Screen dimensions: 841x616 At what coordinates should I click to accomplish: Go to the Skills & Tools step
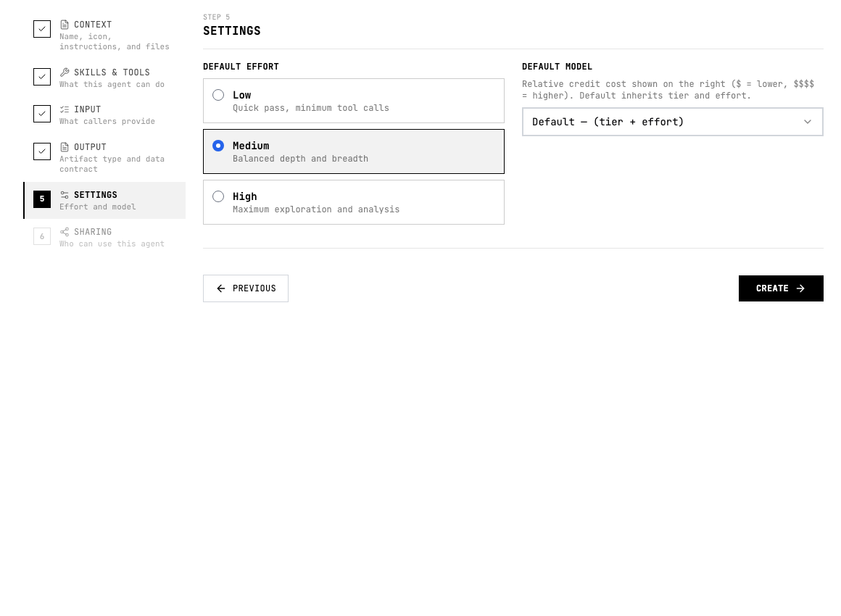(104, 78)
